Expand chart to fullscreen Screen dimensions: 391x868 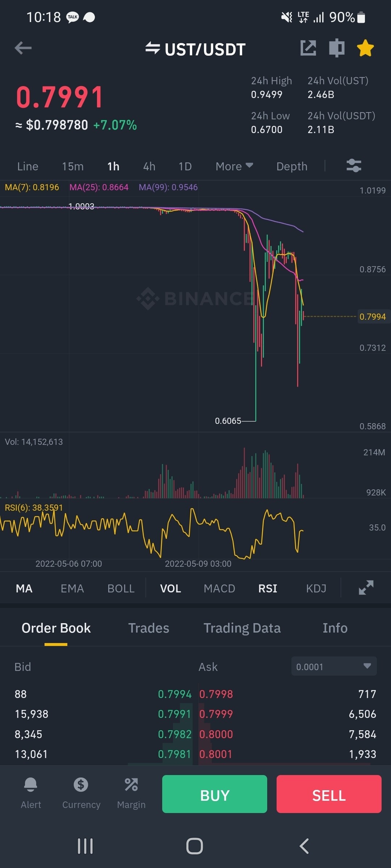coord(366,588)
